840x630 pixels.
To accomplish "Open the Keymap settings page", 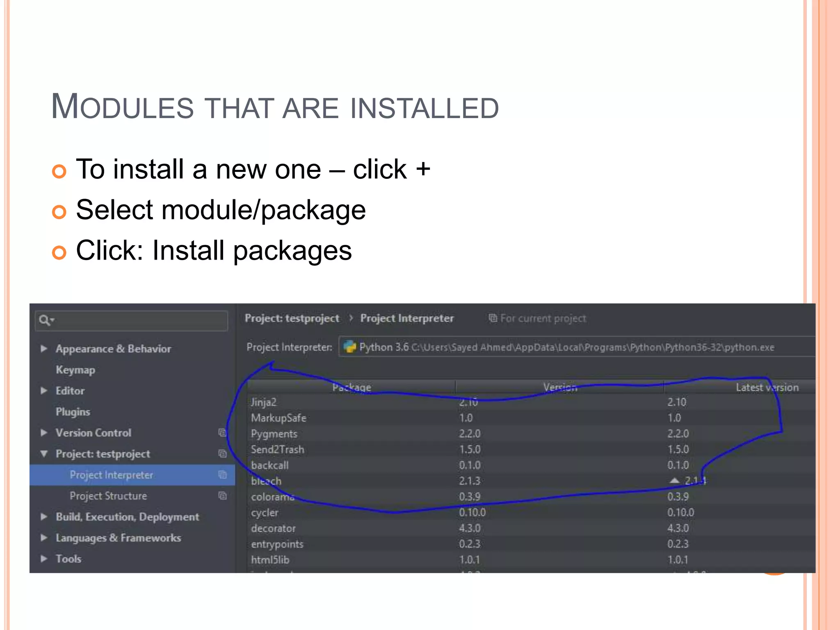I will [x=75, y=370].
